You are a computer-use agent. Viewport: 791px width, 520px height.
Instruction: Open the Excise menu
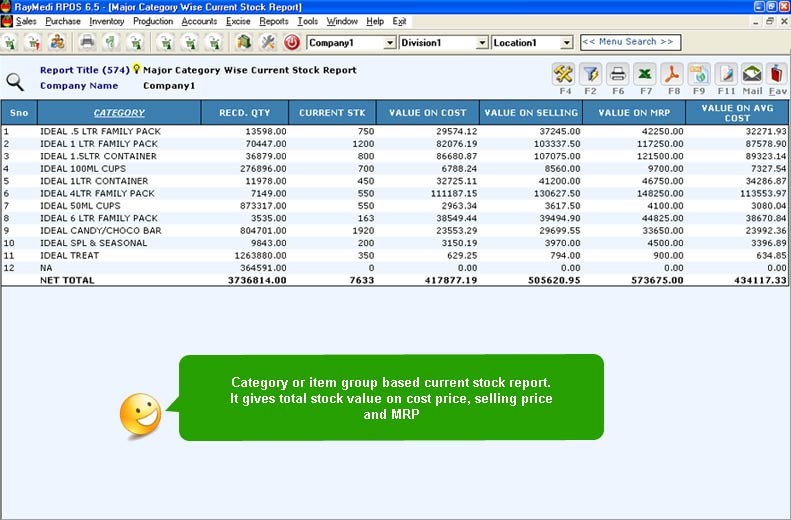coord(238,21)
